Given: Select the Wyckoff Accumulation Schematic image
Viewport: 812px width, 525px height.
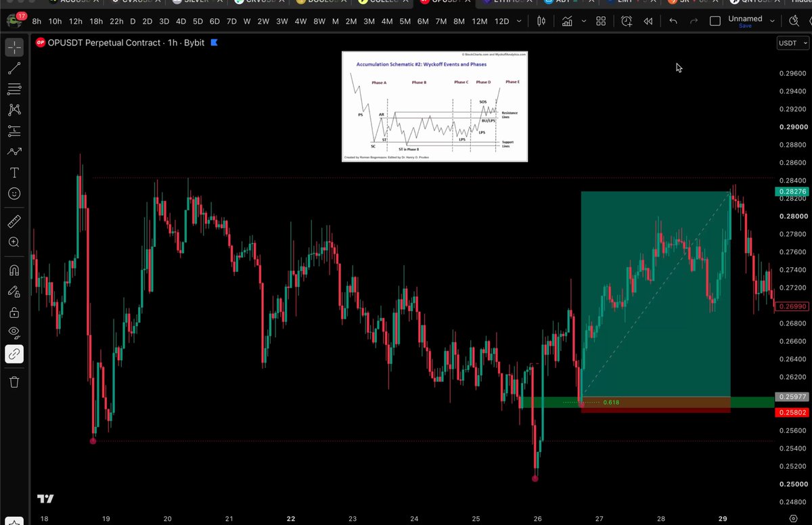Looking at the screenshot, I should tap(434, 106).
